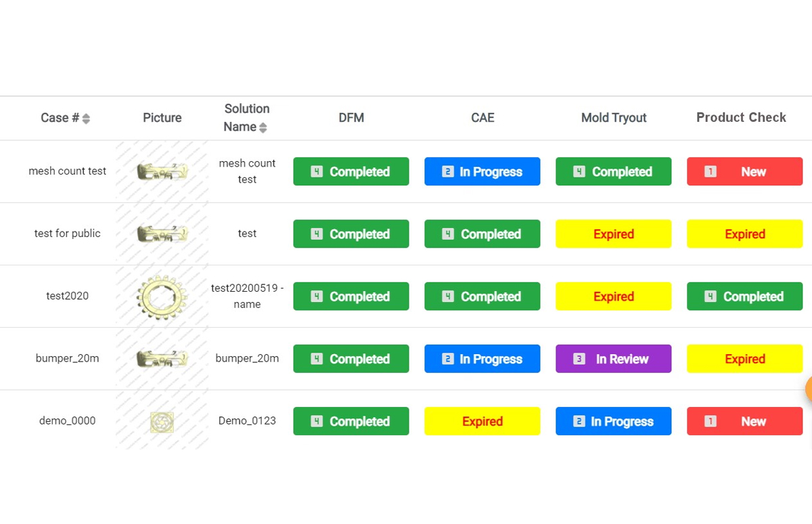The width and height of the screenshot is (812, 524).
Task: Click solution name 'test20200519 - name'
Action: point(247,296)
